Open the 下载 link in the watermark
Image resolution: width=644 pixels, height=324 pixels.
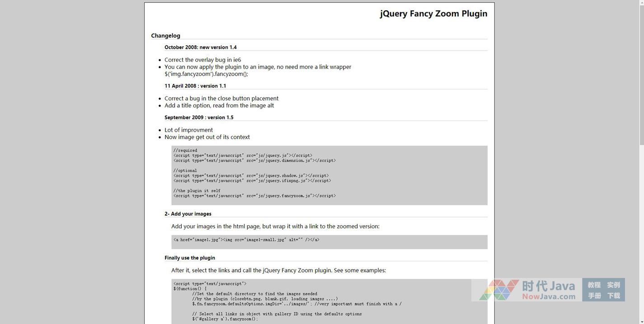[x=613, y=296]
